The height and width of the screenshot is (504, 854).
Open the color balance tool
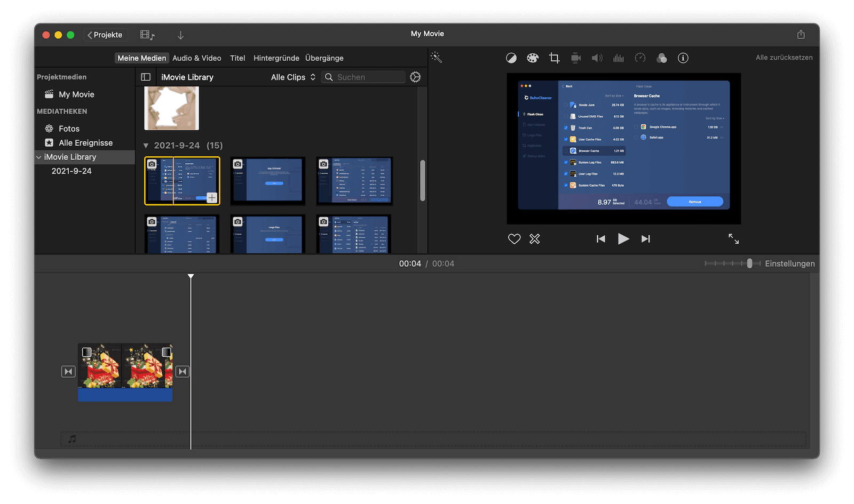pyautogui.click(x=511, y=58)
